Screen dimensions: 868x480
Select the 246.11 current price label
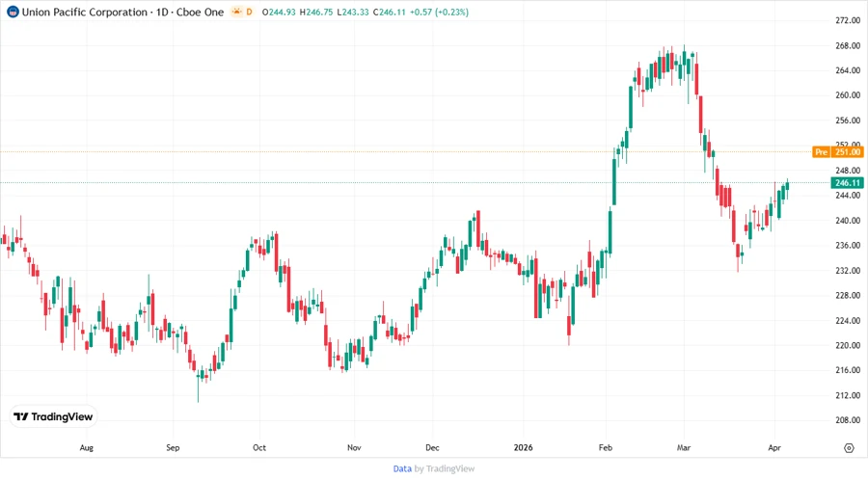point(847,183)
